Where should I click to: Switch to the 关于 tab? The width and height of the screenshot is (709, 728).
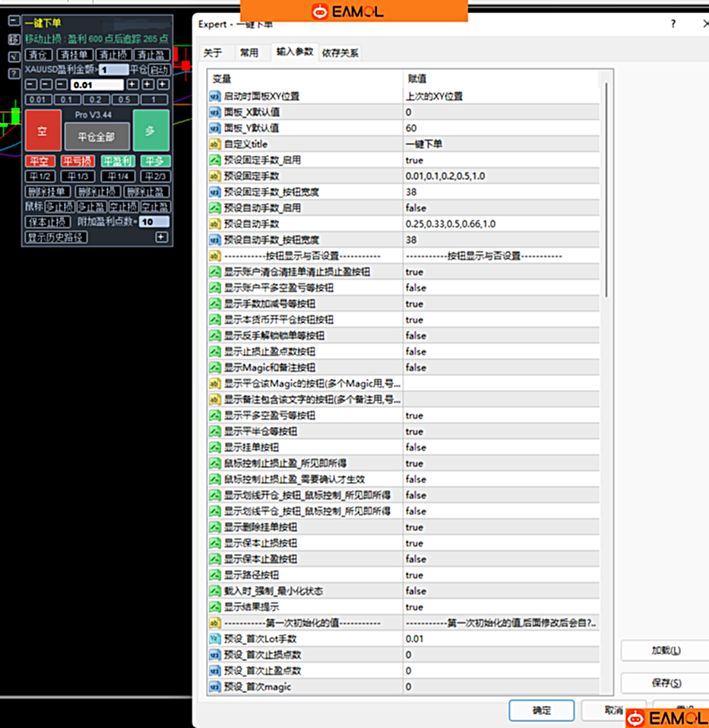[213, 53]
